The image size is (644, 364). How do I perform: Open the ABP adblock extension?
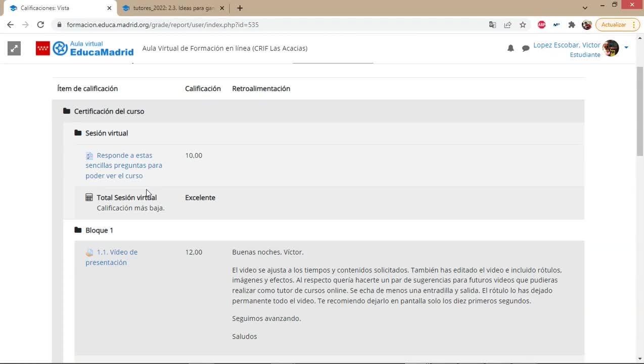[541, 24]
